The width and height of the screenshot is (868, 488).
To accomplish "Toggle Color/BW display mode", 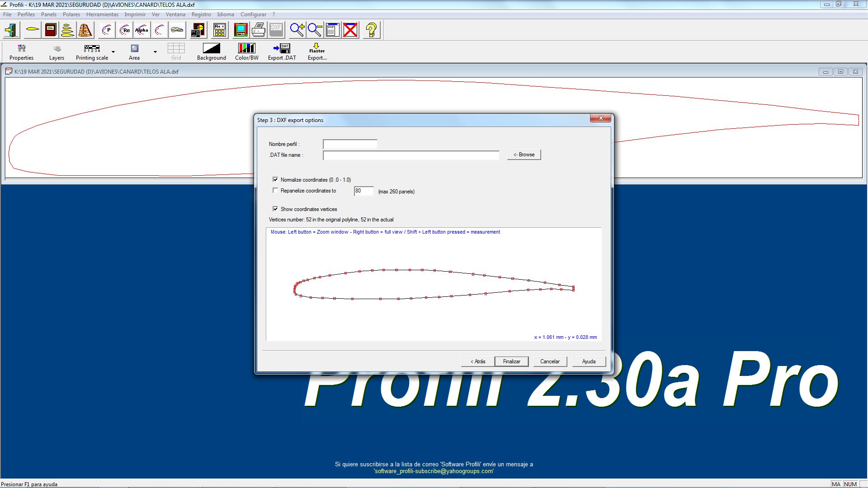I will pyautogui.click(x=246, y=52).
